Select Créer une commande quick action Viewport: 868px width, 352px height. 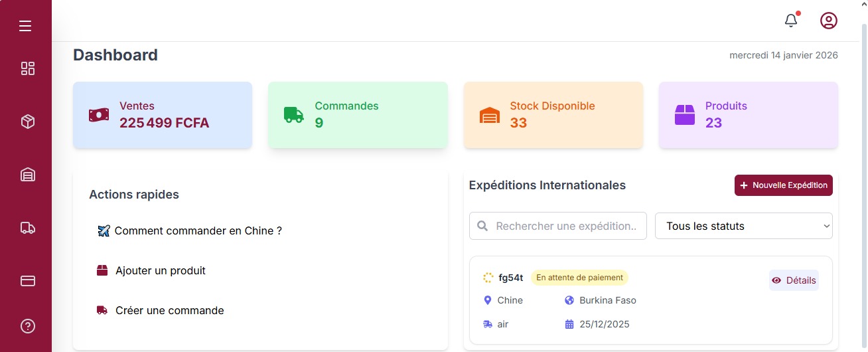[169, 311]
